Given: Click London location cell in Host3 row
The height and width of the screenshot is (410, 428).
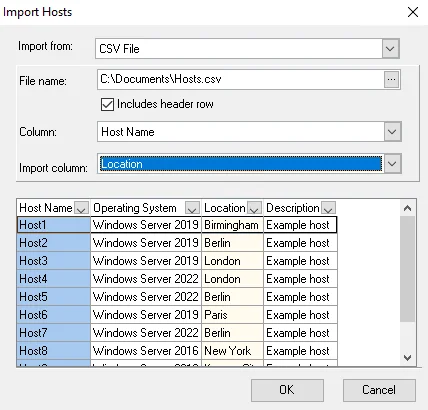Looking at the screenshot, I should pyautogui.click(x=232, y=261).
